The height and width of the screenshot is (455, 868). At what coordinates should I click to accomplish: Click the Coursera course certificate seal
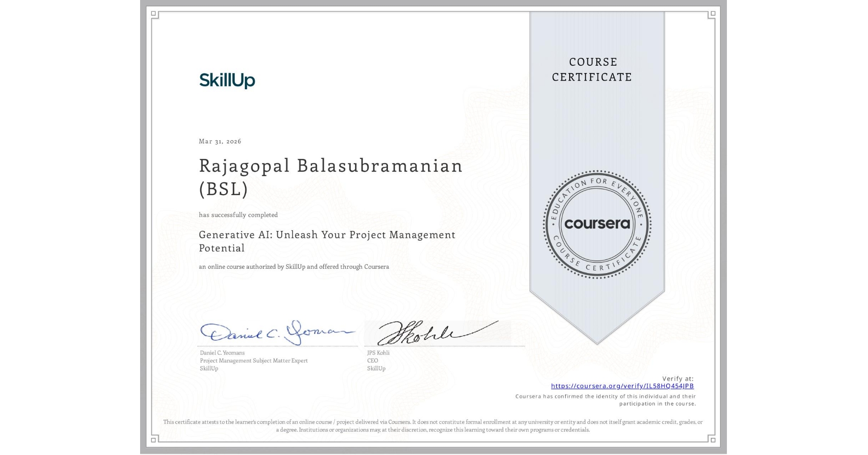pyautogui.click(x=597, y=225)
